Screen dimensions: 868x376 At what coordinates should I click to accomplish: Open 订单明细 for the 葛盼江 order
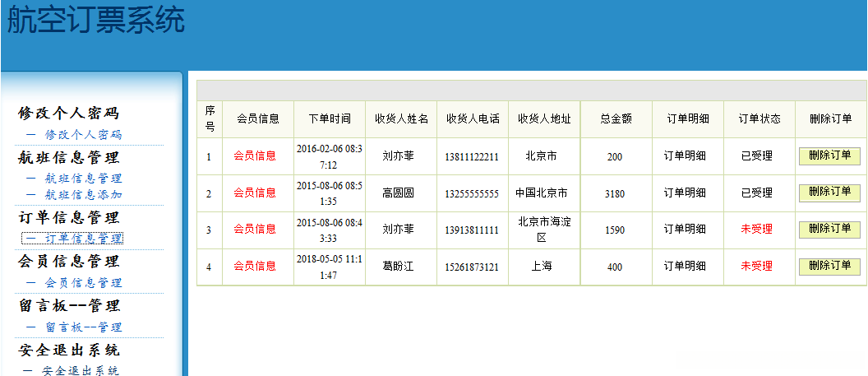686,267
